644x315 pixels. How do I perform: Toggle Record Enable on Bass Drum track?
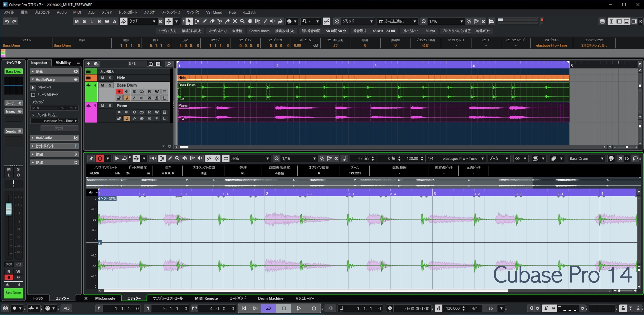119,92
